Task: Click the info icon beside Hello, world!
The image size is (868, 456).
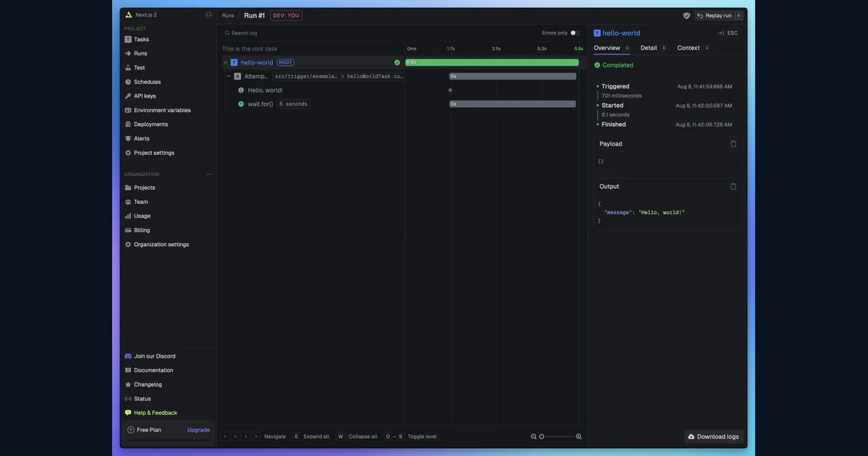Action: coord(241,90)
